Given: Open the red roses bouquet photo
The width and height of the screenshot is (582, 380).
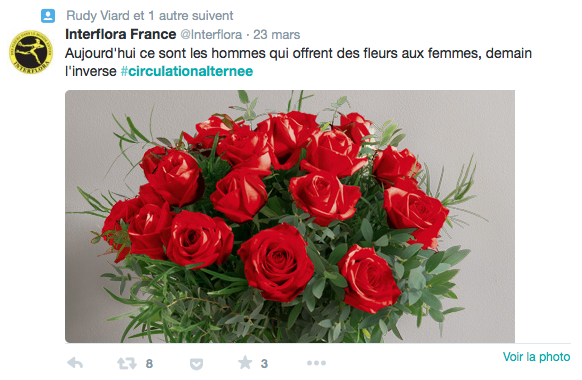Looking at the screenshot, I should click(x=290, y=216).
